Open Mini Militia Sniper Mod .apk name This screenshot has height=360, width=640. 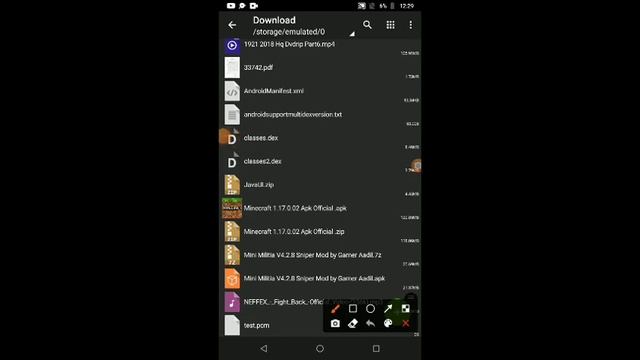314,278
